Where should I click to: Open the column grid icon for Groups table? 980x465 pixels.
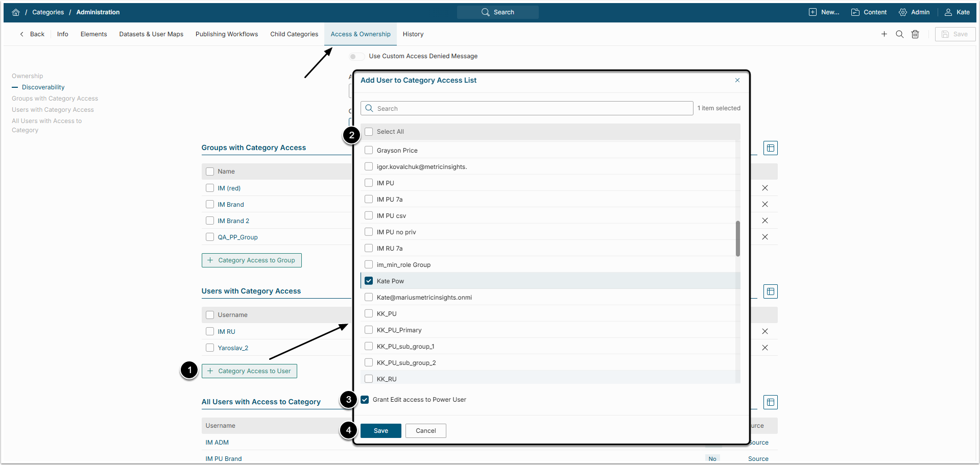coord(770,148)
